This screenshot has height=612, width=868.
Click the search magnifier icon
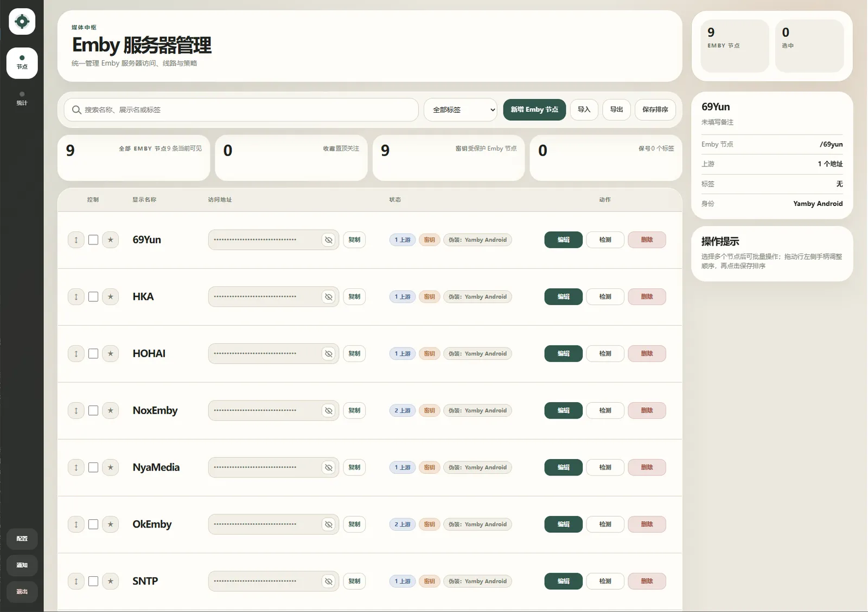point(76,109)
